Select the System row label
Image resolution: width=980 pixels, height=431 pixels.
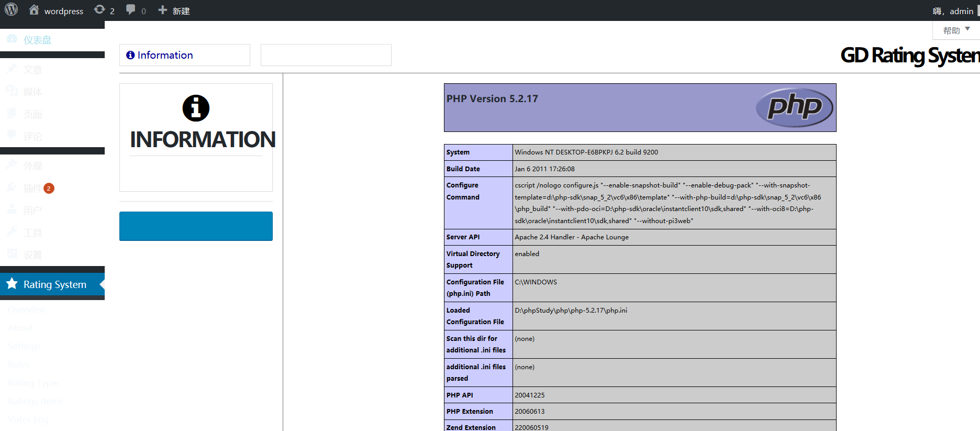tap(458, 152)
